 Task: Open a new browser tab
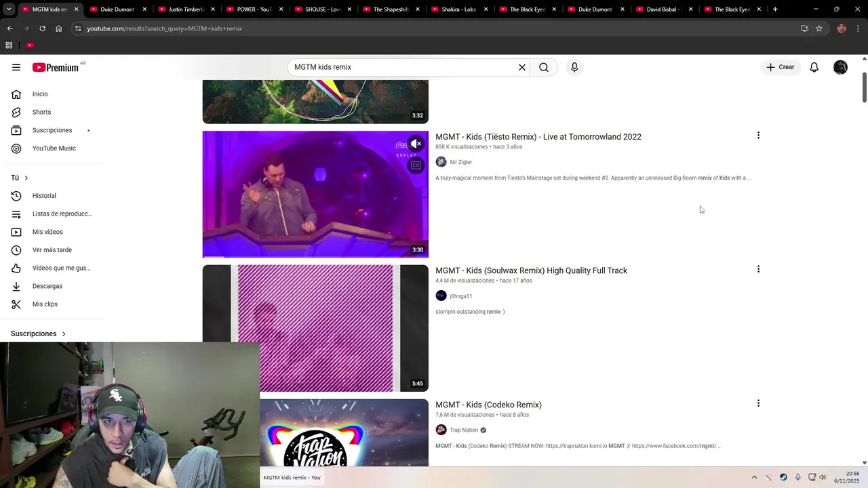coord(774,9)
